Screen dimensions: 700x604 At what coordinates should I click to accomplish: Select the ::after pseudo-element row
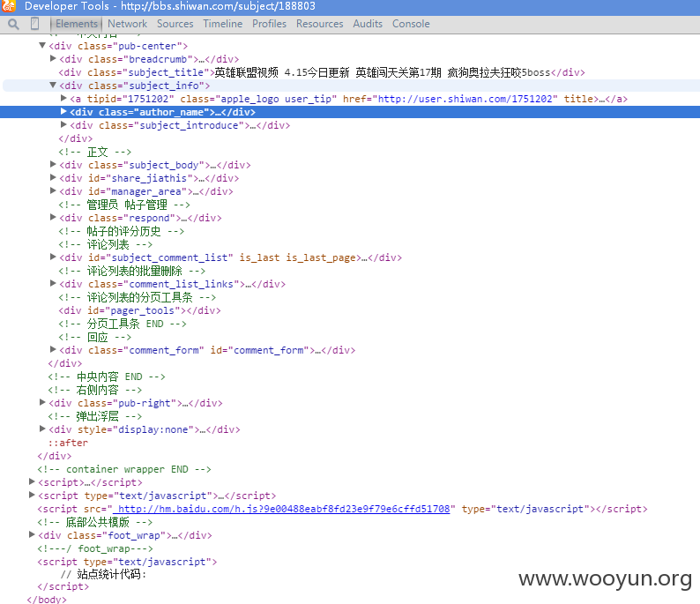tap(68, 443)
